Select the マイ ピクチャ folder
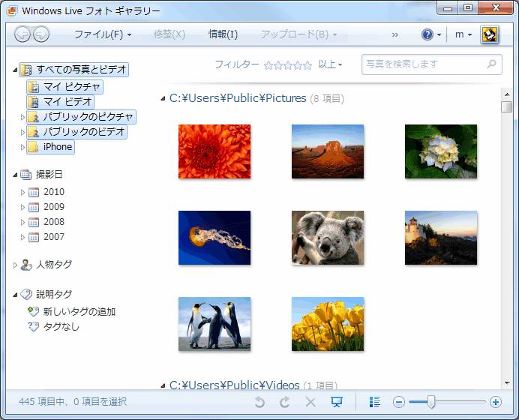 (64, 87)
